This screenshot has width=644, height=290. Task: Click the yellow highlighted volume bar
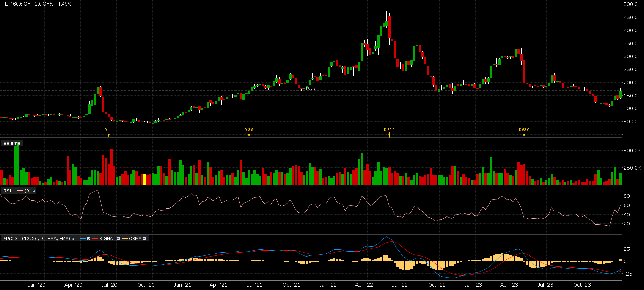pyautogui.click(x=144, y=180)
